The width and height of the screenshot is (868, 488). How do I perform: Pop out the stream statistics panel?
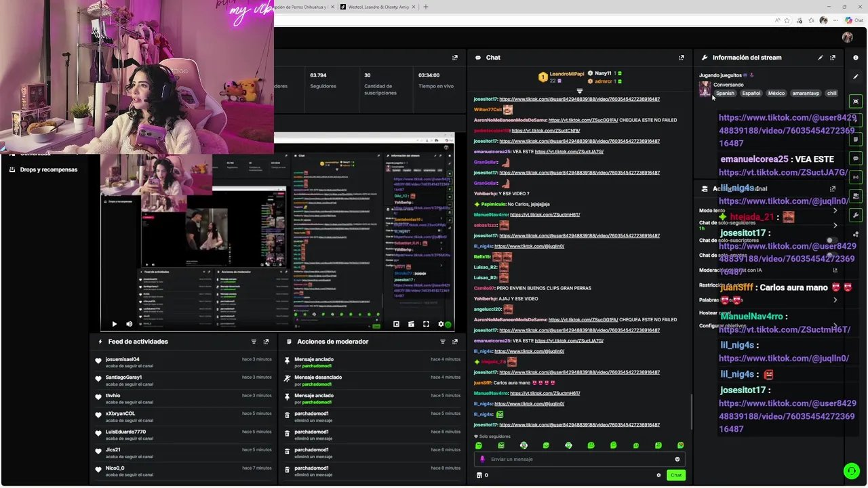(x=455, y=58)
